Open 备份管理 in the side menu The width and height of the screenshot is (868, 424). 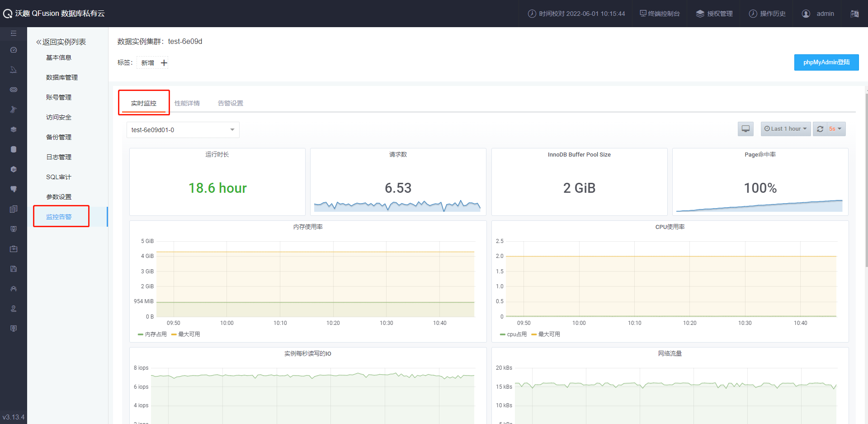59,137
